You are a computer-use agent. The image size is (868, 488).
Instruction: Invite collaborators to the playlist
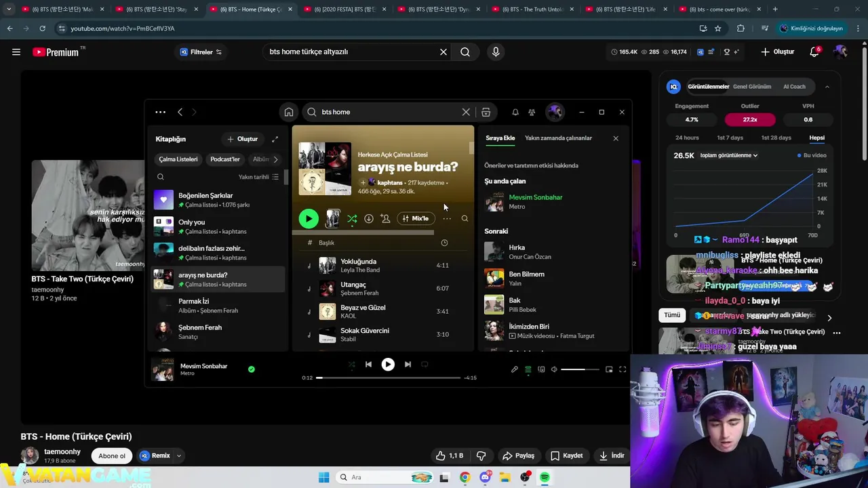point(385,218)
